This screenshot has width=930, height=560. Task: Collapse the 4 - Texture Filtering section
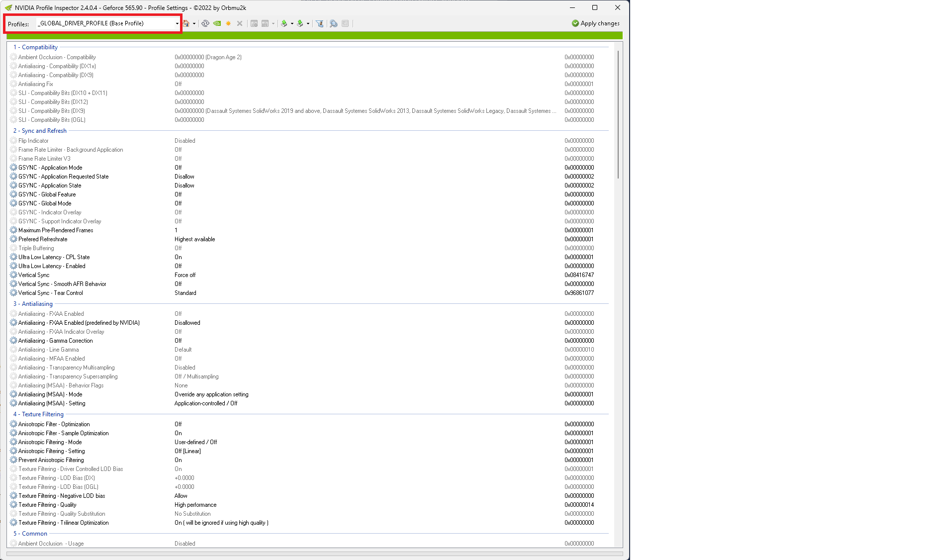tap(39, 414)
